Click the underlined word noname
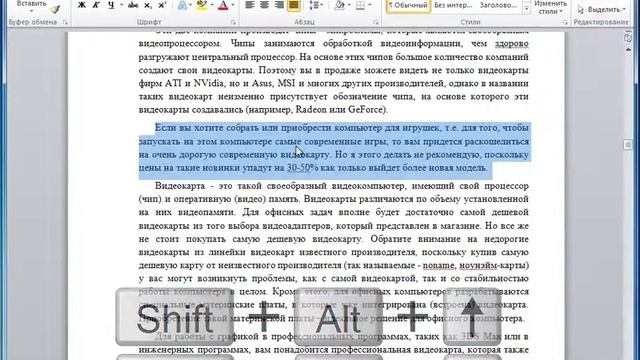Screen dimensions: 640x360 (x=439, y=265)
